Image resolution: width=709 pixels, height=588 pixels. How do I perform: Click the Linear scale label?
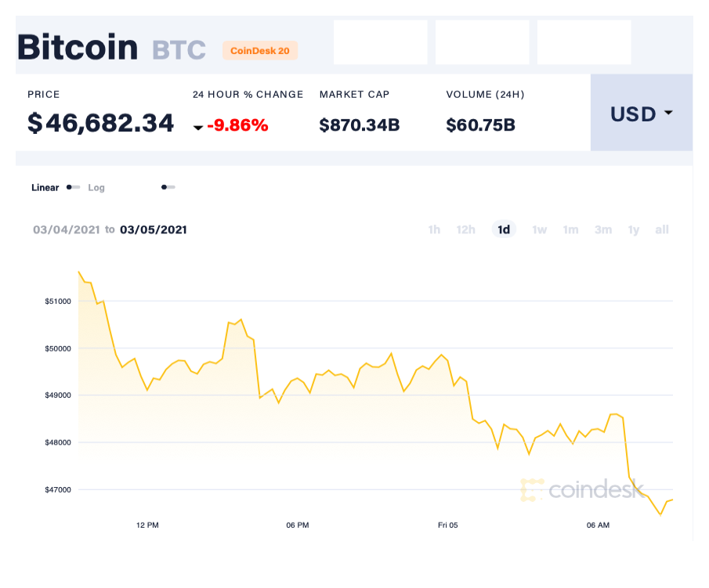[x=45, y=188]
